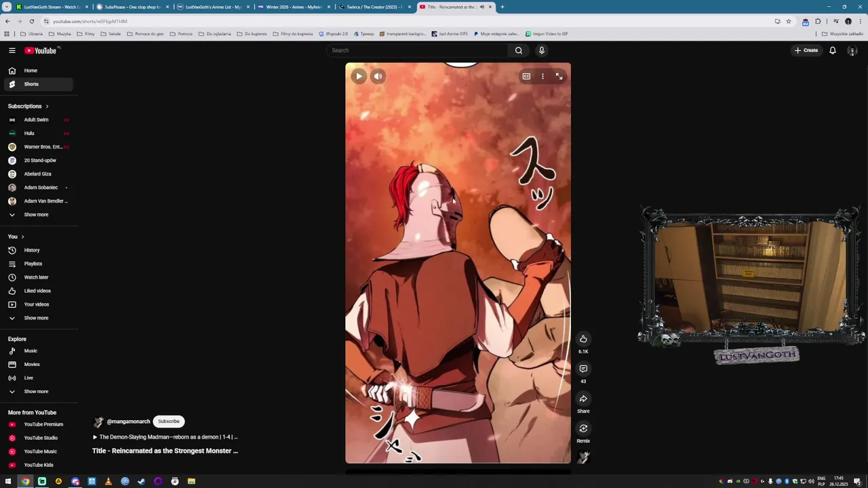Remix this Short
Viewport: 868px width, 488px height.
click(x=583, y=428)
